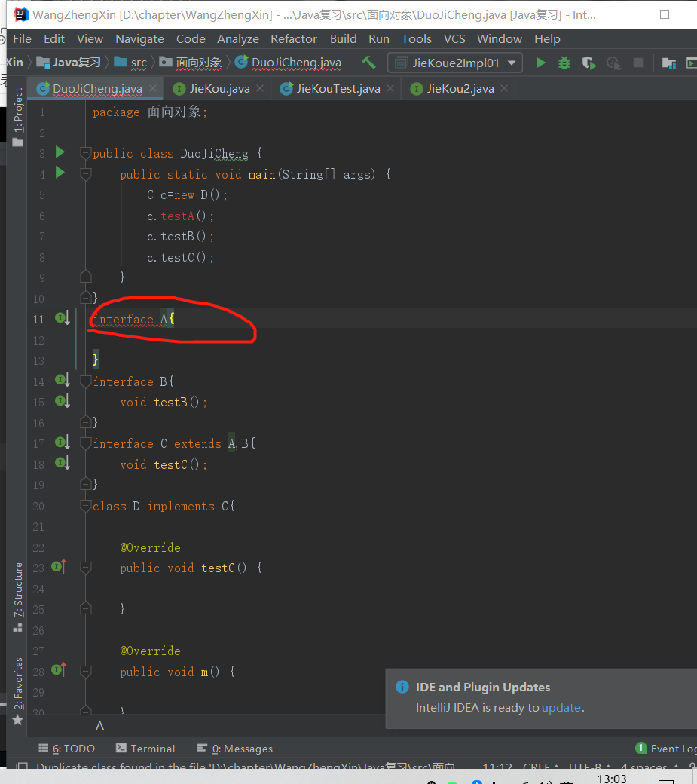
Task: Open the Analyze menu
Action: 238,39
